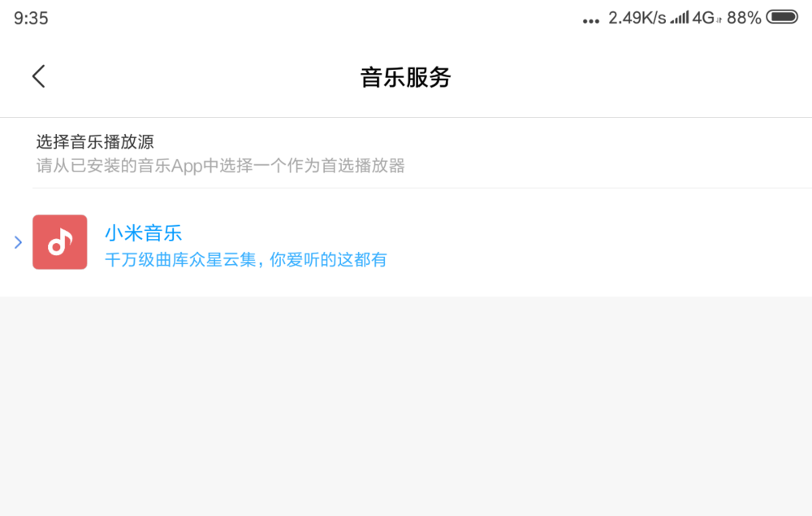Tap the signal bars next to 4G
The width and height of the screenshot is (812, 516).
coord(680,18)
